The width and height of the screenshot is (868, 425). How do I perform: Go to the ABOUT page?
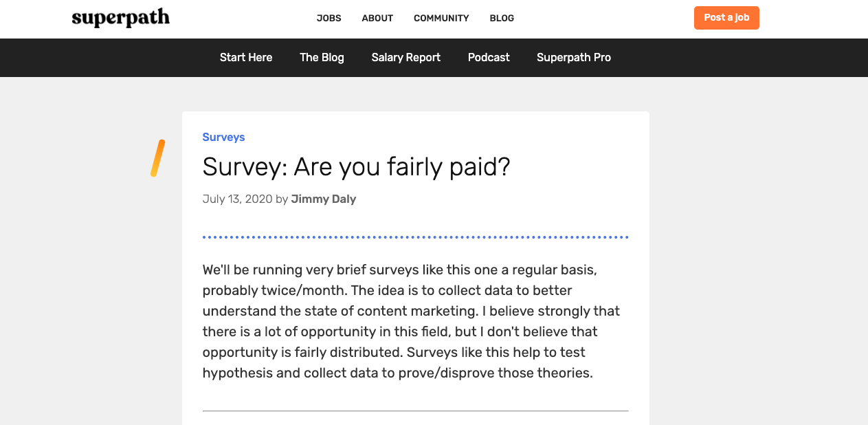[377, 18]
